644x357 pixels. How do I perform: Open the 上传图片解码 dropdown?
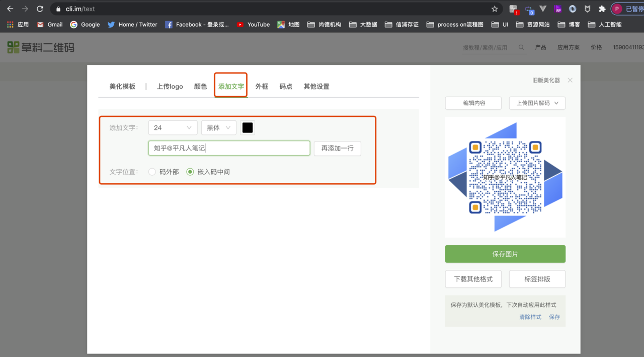pos(537,103)
